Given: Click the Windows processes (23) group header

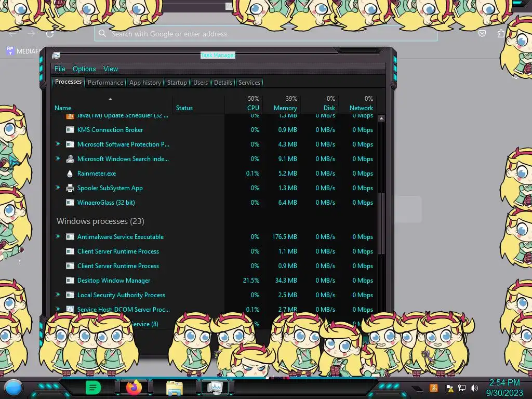Looking at the screenshot, I should coord(100,221).
